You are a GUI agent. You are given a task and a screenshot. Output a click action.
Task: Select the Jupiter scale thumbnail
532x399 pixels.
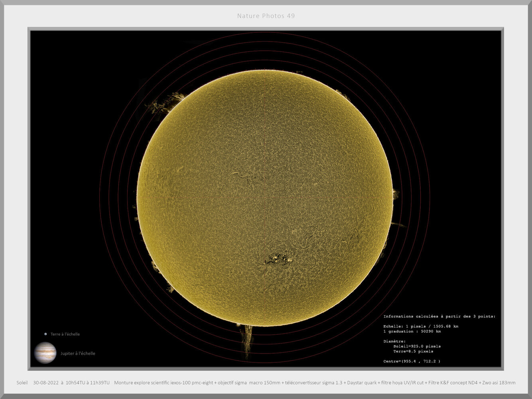coord(45,353)
